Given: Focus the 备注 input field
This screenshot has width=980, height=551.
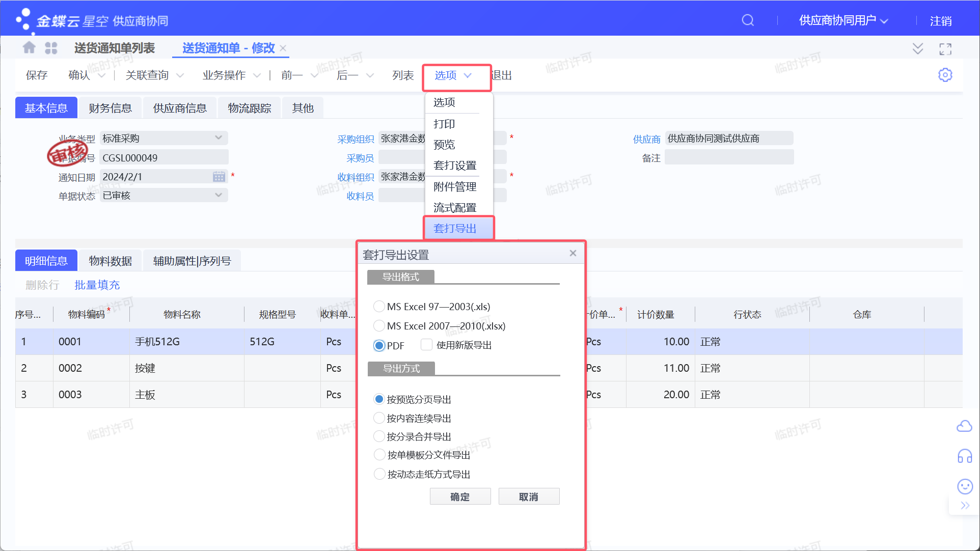Looking at the screenshot, I should (x=729, y=157).
